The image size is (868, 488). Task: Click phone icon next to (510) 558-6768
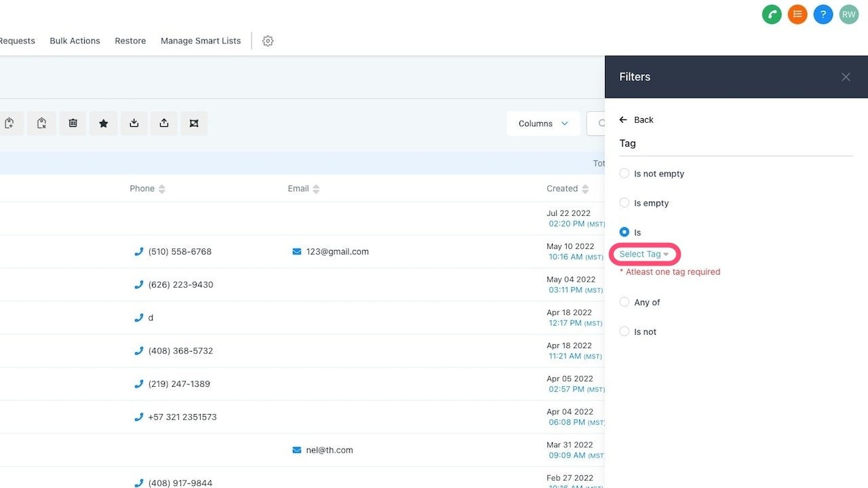pyautogui.click(x=139, y=252)
